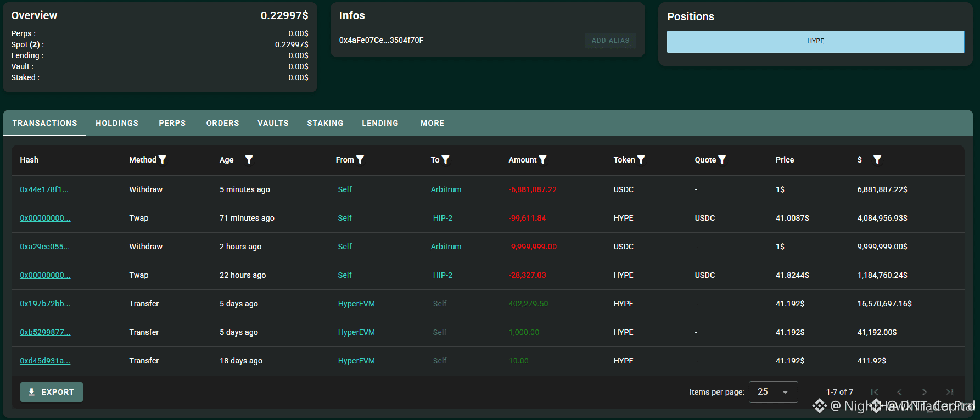Go to first page of transactions

pyautogui.click(x=875, y=392)
